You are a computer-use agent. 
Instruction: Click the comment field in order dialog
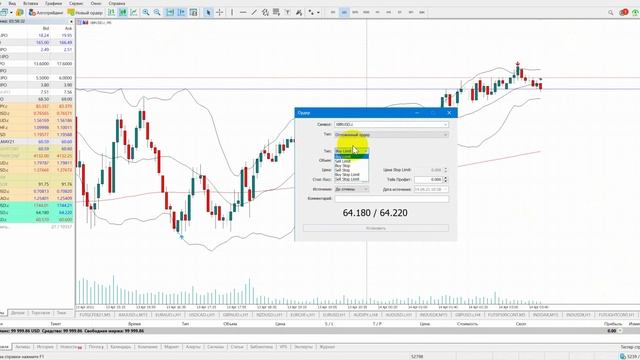tap(391, 198)
